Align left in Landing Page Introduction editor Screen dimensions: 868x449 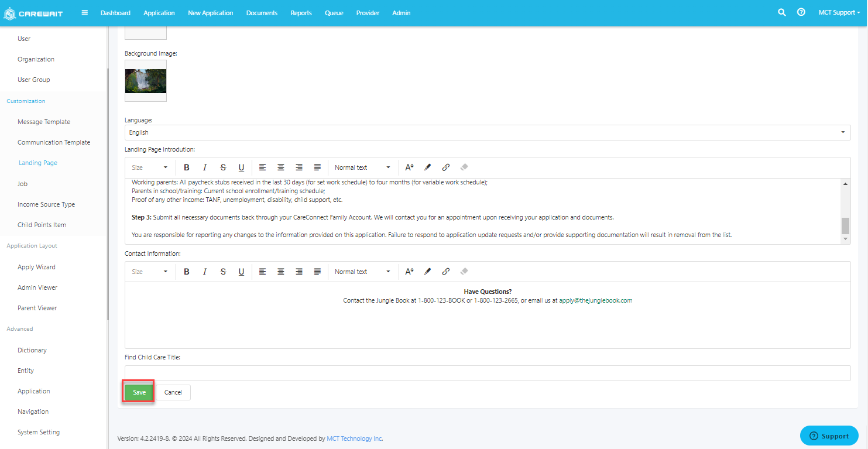(x=263, y=167)
